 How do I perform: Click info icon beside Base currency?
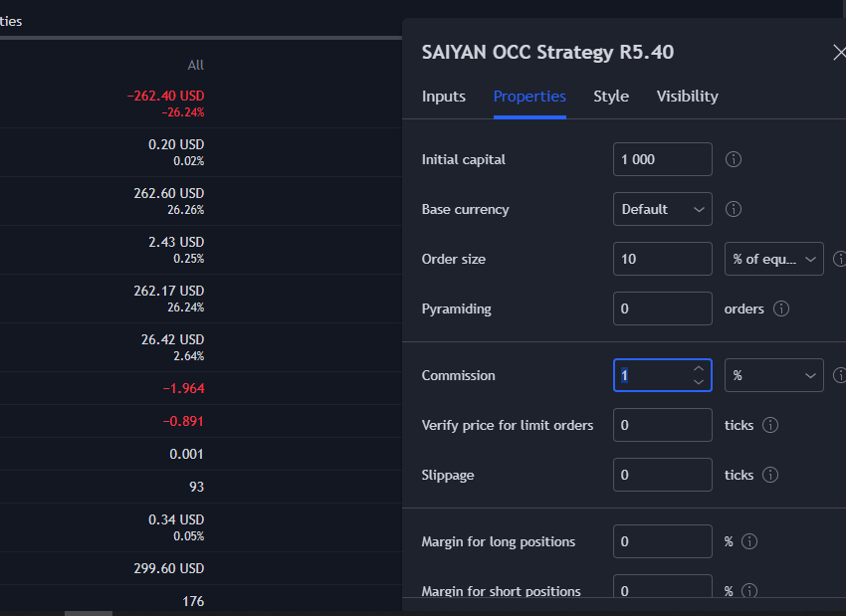coord(734,209)
